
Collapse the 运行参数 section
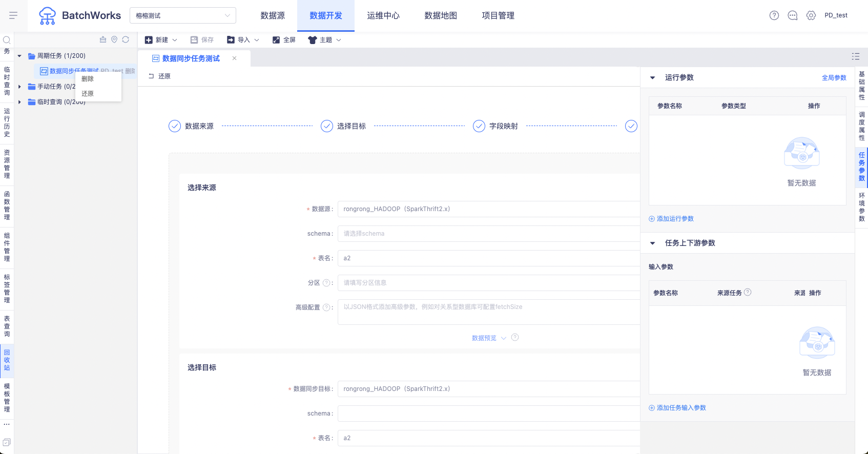click(653, 78)
